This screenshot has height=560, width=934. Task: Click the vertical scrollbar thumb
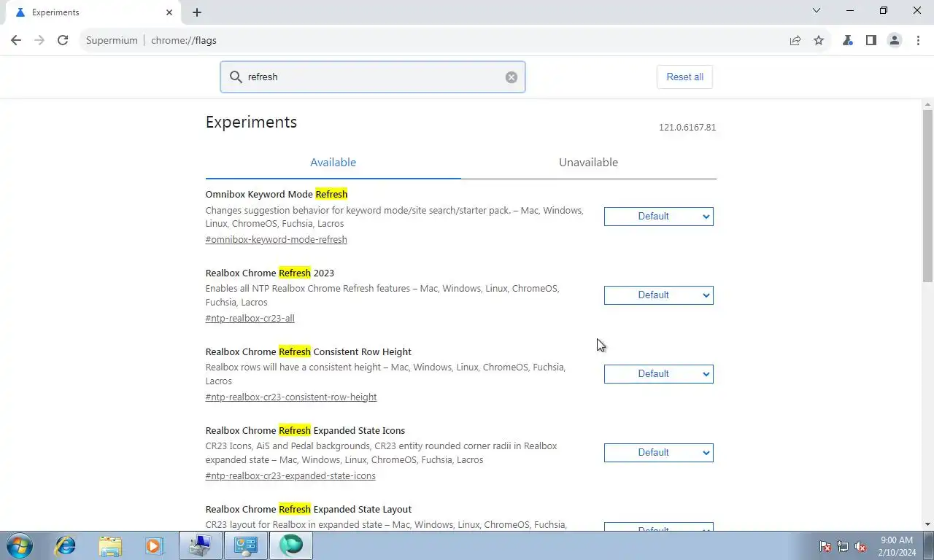pyautogui.click(x=927, y=195)
